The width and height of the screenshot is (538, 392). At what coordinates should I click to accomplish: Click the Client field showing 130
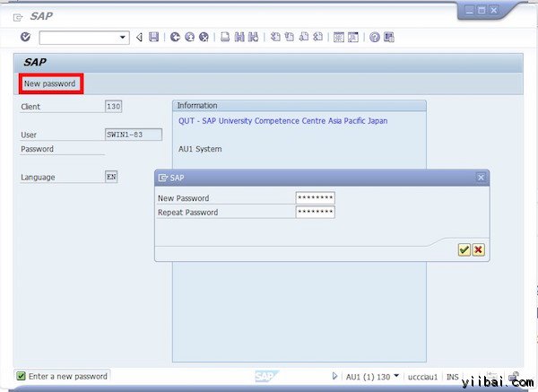(x=113, y=107)
